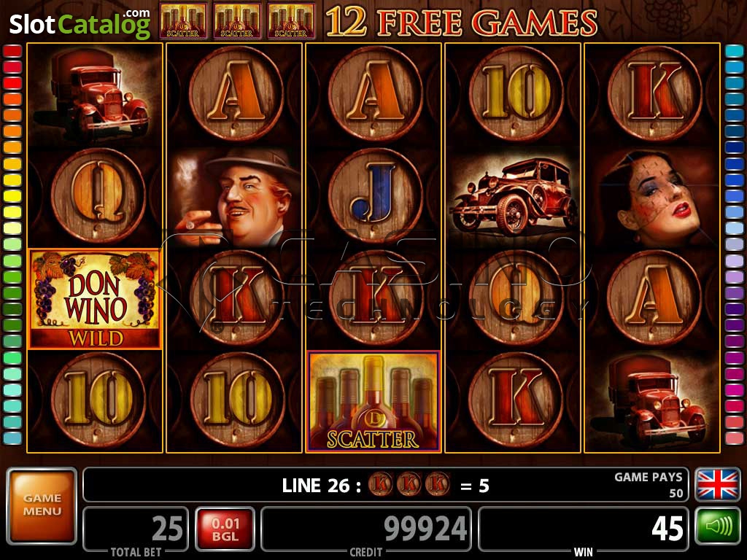Click the first scatter icon in header
Screen dimensions: 747x560
pyautogui.click(x=183, y=21)
